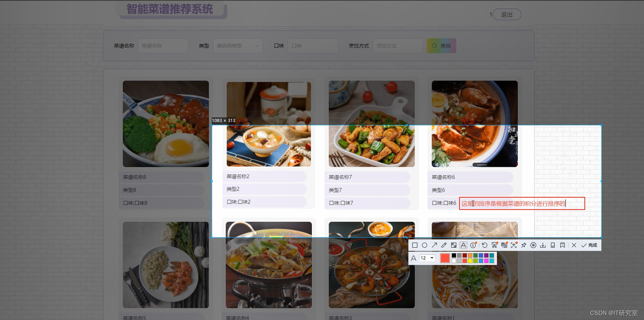Focus the 菜谱名称 input field
This screenshot has height=320, width=644.
[163, 46]
